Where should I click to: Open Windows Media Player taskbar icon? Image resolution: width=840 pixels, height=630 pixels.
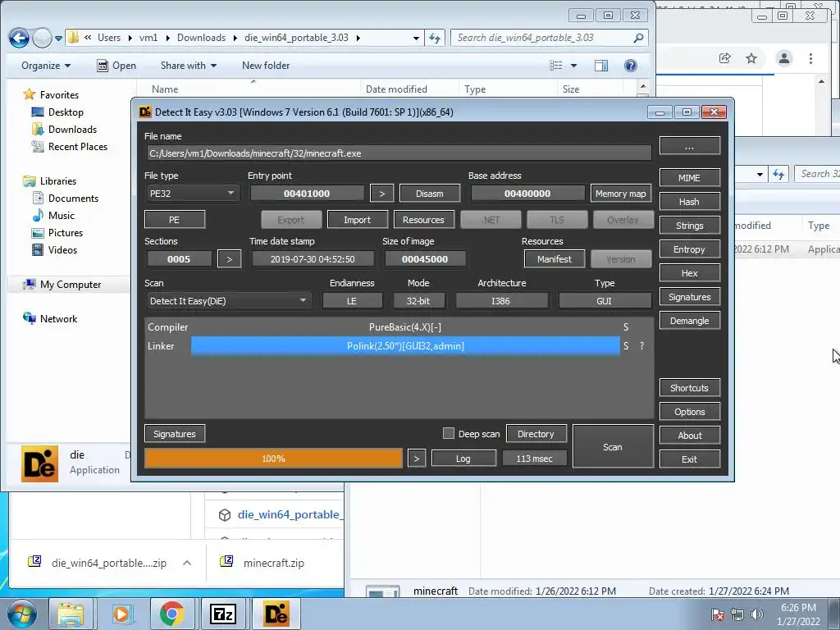(121, 614)
